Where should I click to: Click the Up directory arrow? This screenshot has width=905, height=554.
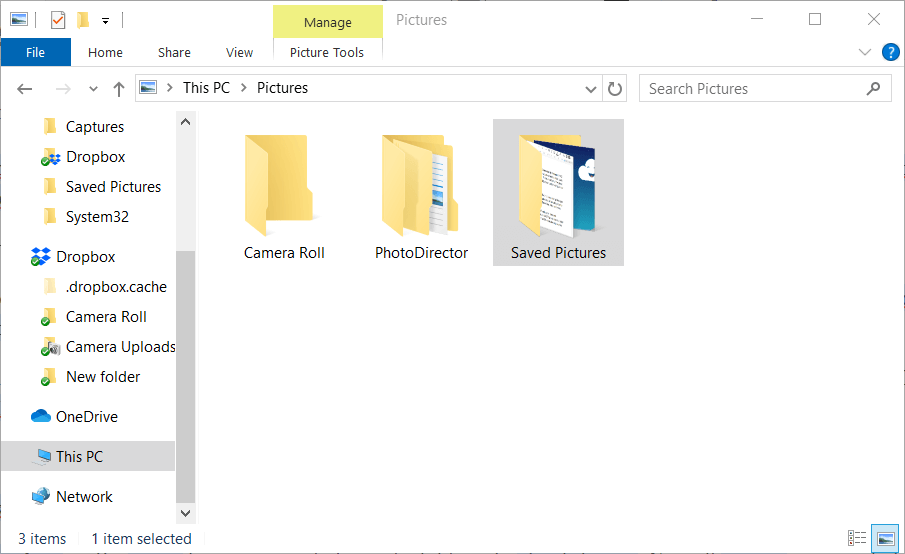(x=119, y=89)
